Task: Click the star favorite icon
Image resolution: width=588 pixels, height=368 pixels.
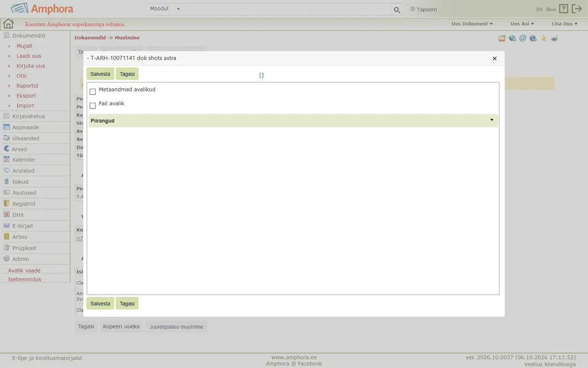Action: pyautogui.click(x=544, y=39)
